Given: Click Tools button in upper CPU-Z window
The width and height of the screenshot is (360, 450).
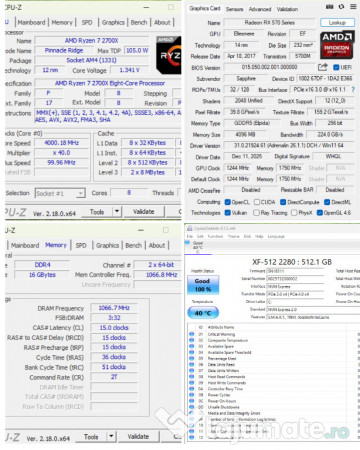Looking at the screenshot, I should [97, 211].
